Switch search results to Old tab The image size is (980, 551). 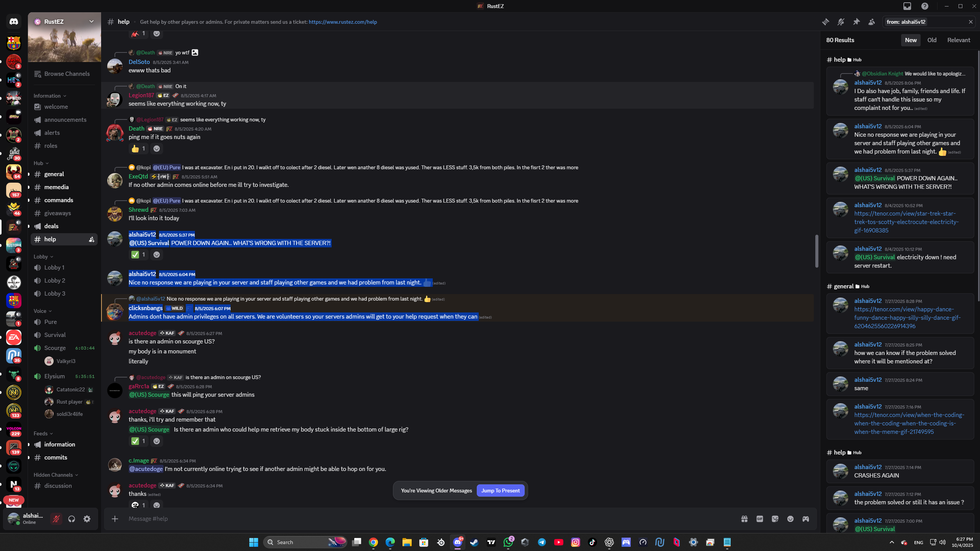click(x=932, y=40)
